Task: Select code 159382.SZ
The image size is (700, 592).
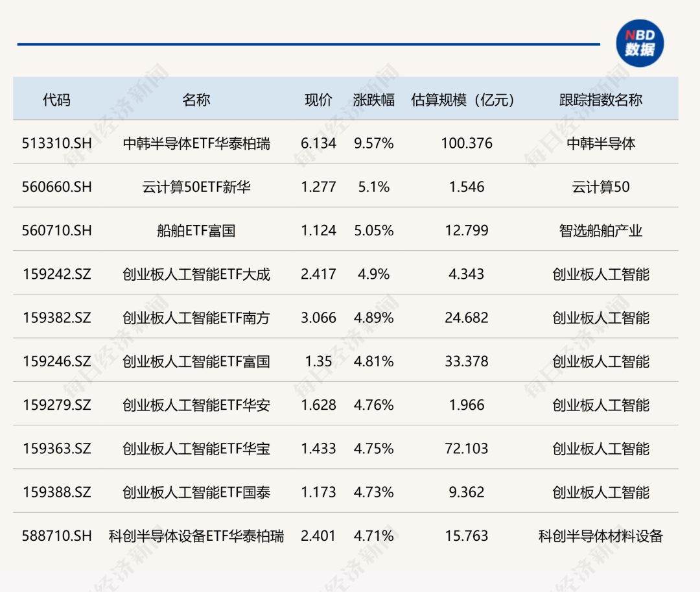Action: click(56, 318)
